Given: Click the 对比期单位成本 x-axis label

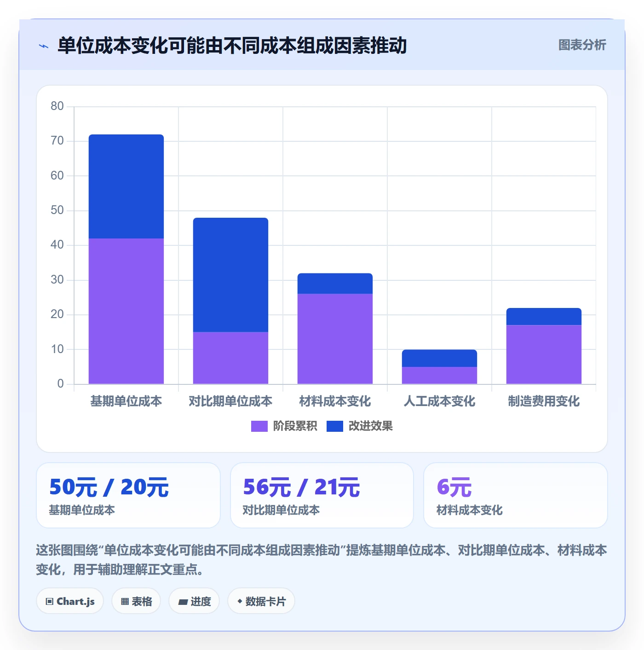Looking at the screenshot, I should pos(230,401).
